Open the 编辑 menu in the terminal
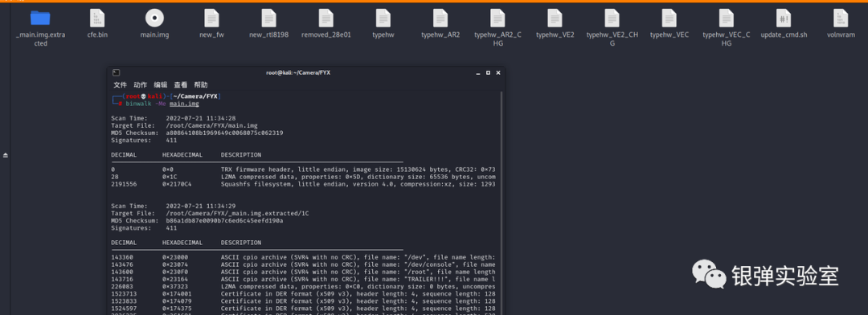The image size is (868, 315). point(161,84)
